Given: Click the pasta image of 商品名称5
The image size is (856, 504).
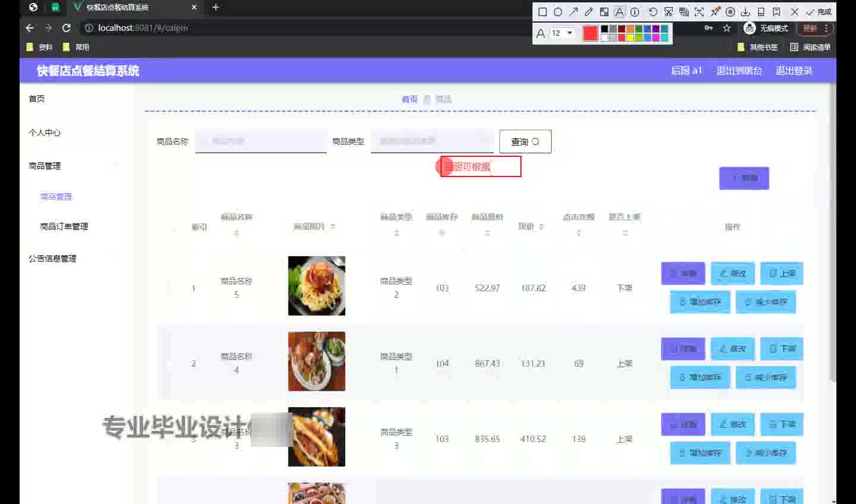Looking at the screenshot, I should pos(316,286).
